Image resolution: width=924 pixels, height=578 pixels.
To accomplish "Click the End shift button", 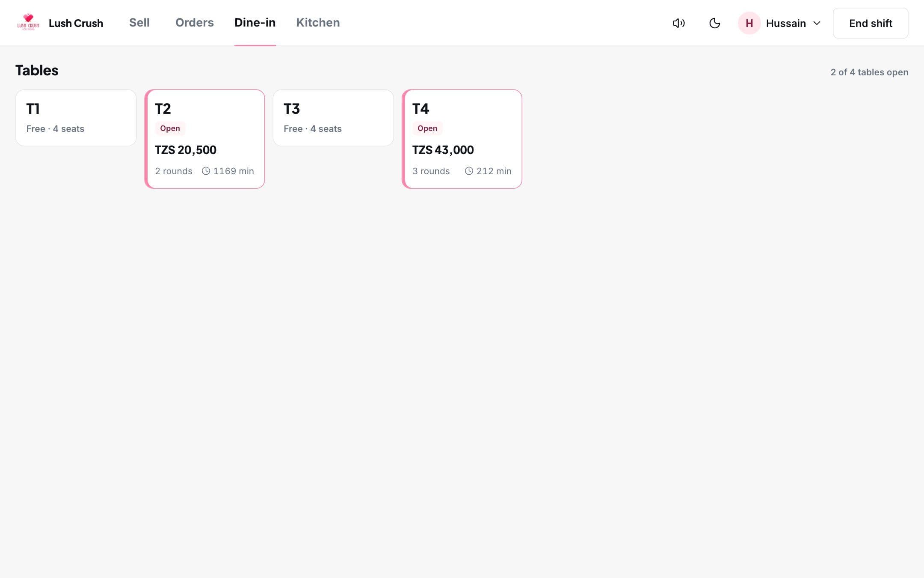I will [871, 23].
